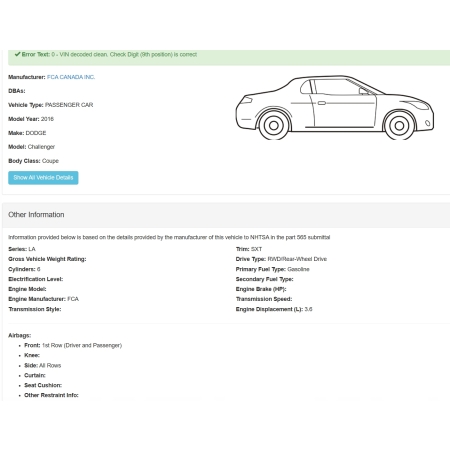This screenshot has height=450, width=450.
Task: Click the Front airbags 1st Row item
Action: tap(73, 345)
